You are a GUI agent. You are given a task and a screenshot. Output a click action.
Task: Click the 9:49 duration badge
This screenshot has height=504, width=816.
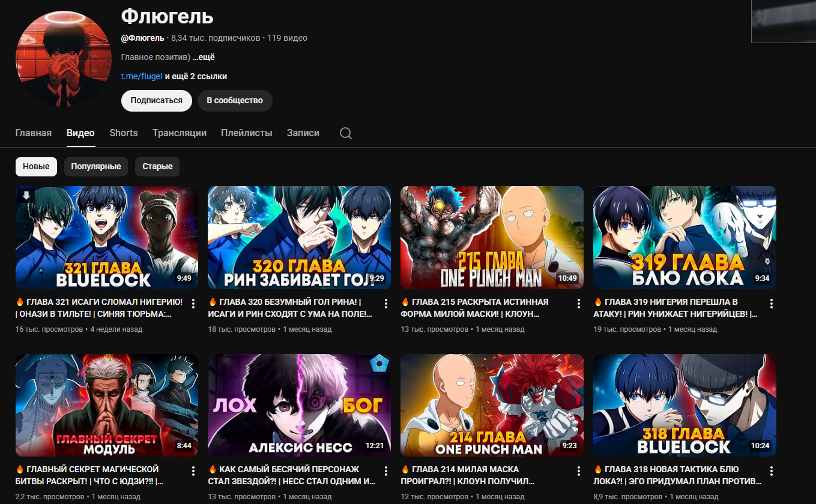(184, 278)
